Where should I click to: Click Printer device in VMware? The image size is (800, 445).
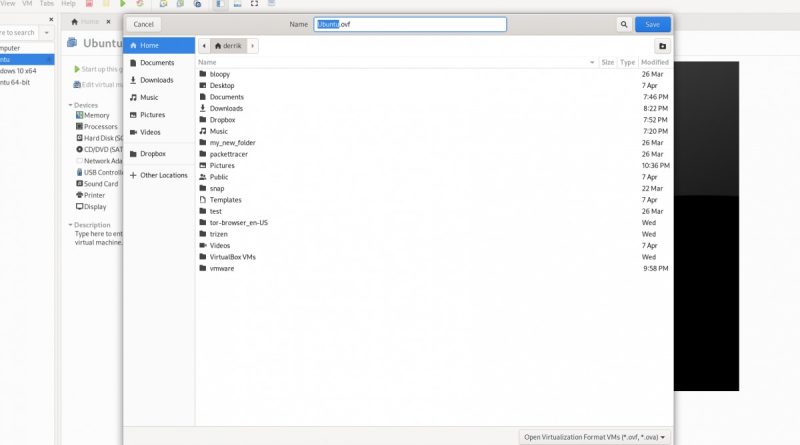pos(90,195)
